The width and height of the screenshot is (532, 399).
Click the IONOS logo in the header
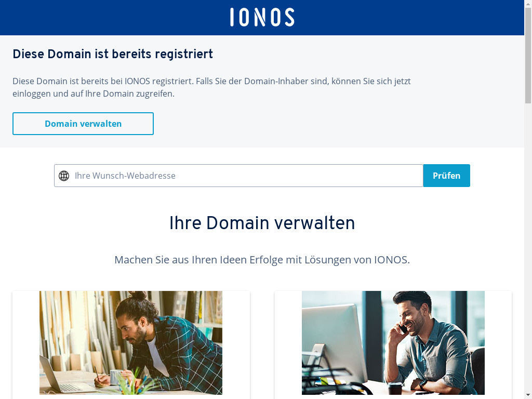262,17
